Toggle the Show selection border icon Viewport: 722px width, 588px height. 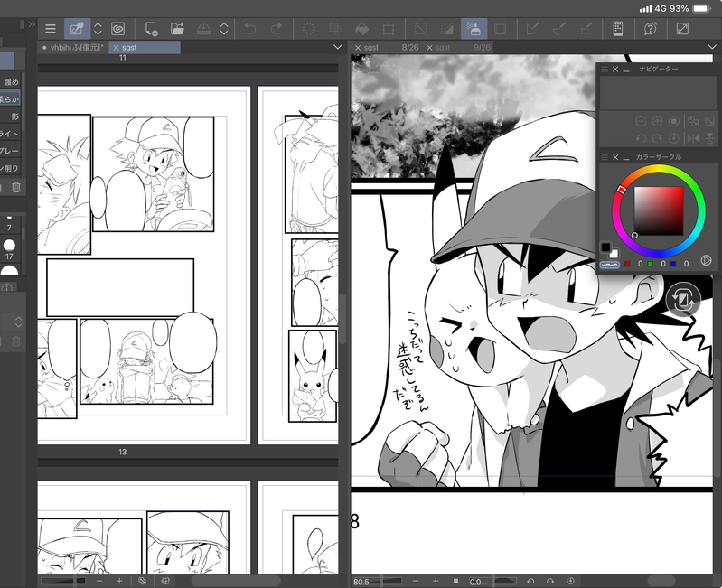pyautogui.click(x=500, y=29)
